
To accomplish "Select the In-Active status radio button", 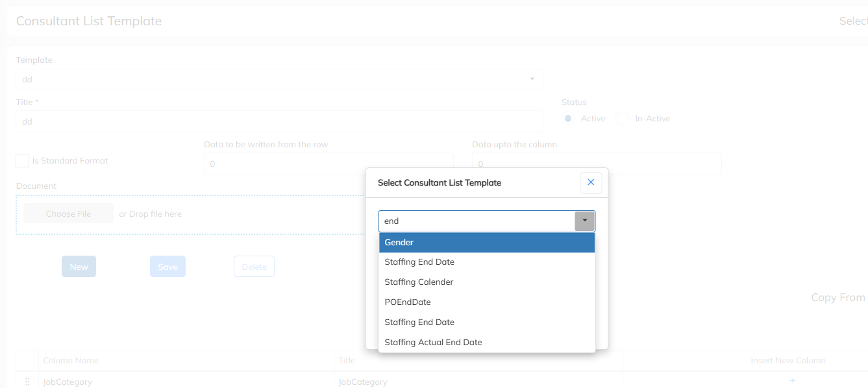I will pyautogui.click(x=623, y=119).
